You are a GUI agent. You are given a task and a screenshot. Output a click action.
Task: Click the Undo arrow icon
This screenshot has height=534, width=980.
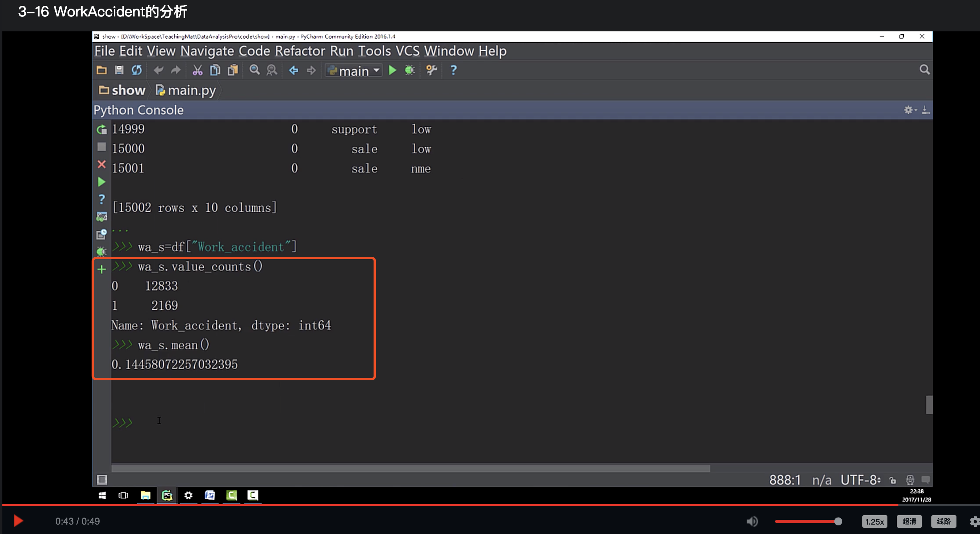158,70
